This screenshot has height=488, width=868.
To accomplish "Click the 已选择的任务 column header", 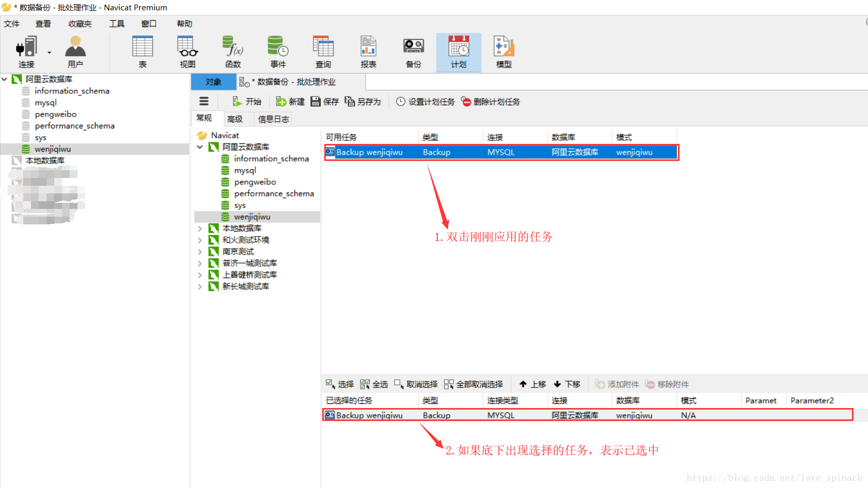I will [x=370, y=400].
